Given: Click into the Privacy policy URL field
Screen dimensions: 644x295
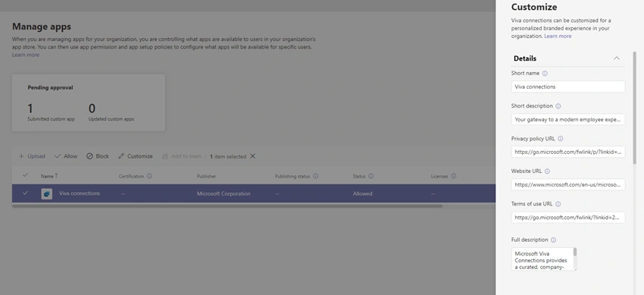Looking at the screenshot, I should [x=568, y=152].
